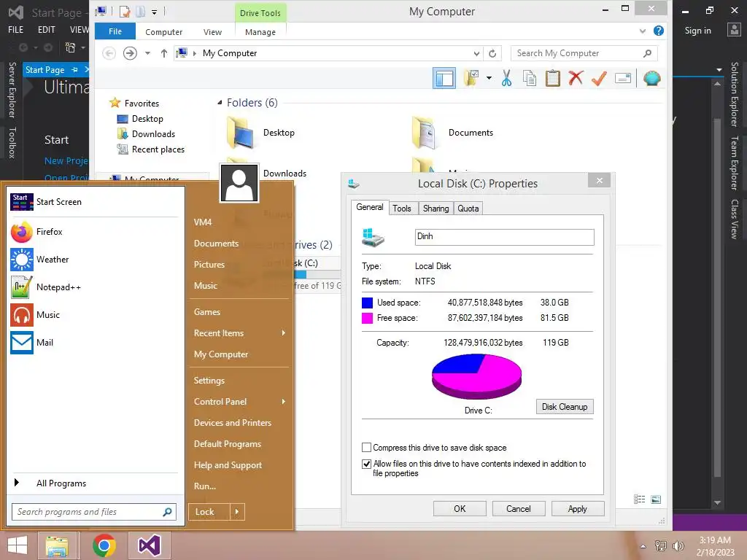Open the Manage Drive Tools tab
747x560 pixels.
coord(260,32)
